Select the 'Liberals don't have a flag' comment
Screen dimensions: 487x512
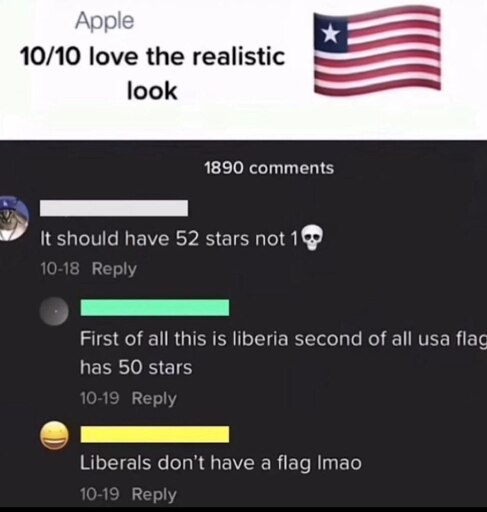point(221,463)
